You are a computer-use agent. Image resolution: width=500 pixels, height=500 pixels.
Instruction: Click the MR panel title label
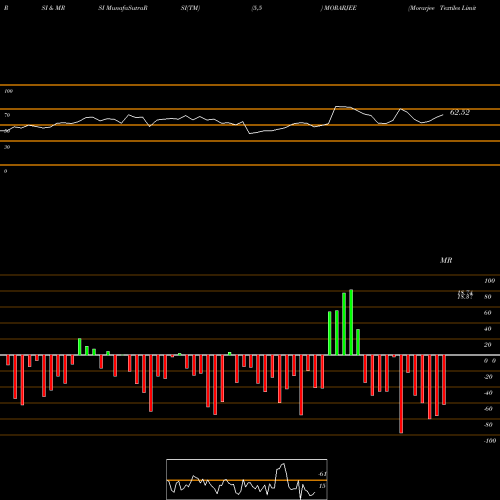point(446,260)
